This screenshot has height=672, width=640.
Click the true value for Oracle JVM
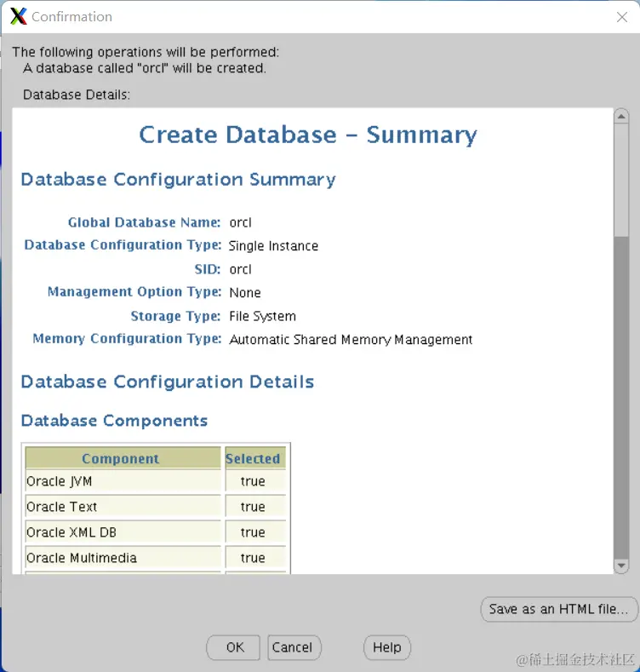[253, 481]
